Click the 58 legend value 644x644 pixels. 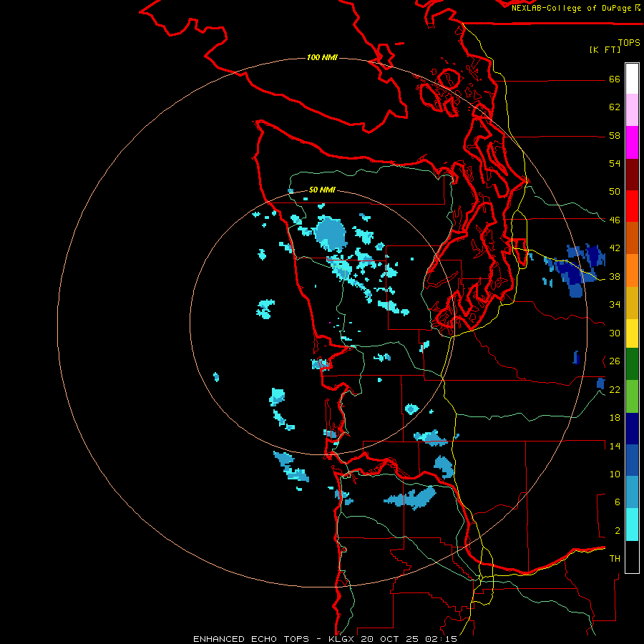click(615, 135)
